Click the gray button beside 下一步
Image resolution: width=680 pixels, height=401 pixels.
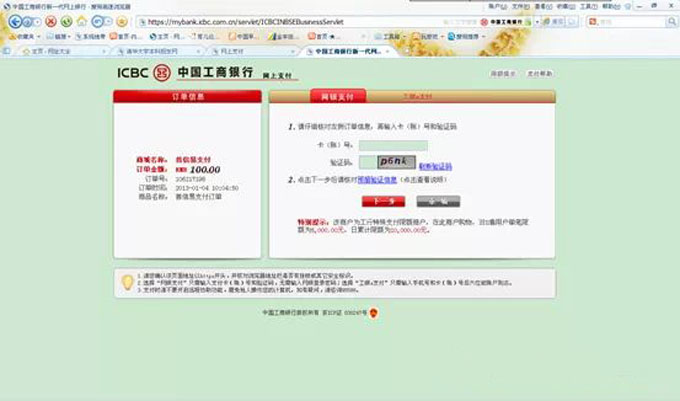pyautogui.click(x=438, y=201)
